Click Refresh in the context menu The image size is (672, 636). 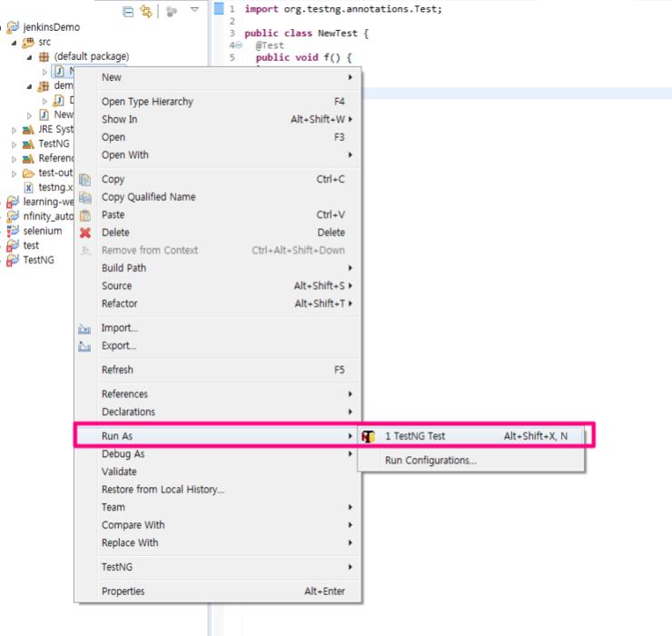tap(117, 370)
